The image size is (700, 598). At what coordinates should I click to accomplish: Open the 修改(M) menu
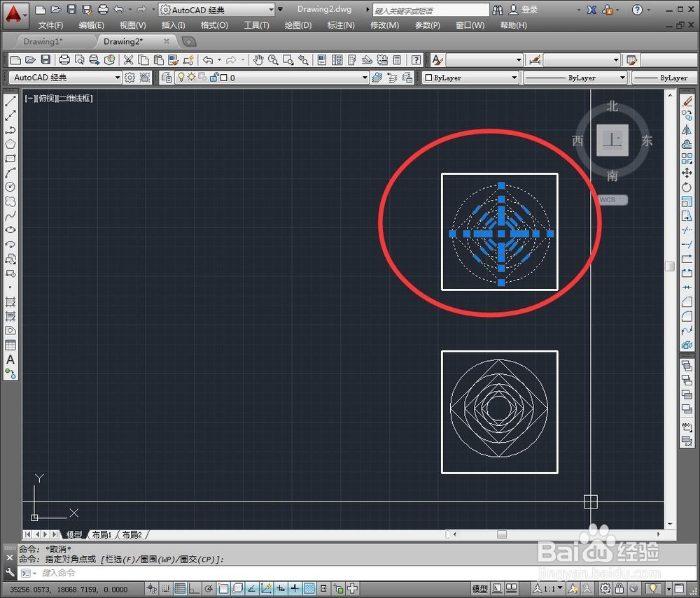[x=384, y=25]
